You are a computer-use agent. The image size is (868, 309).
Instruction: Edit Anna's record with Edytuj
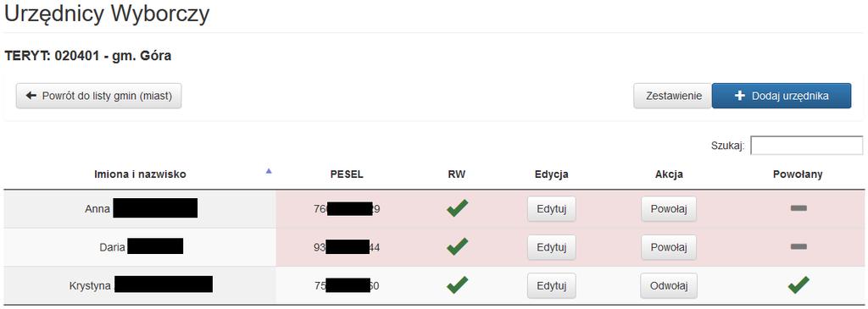pos(551,209)
